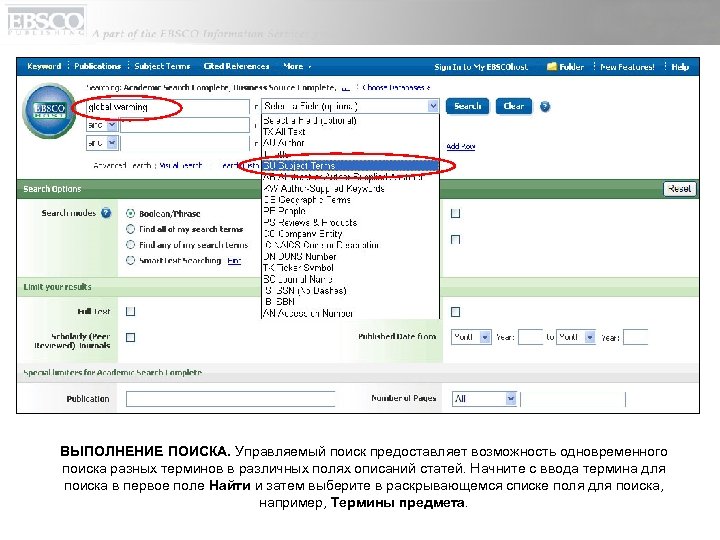720x540 pixels.
Task: Click the EBSCO Publishing header logo
Action: pos(46,22)
